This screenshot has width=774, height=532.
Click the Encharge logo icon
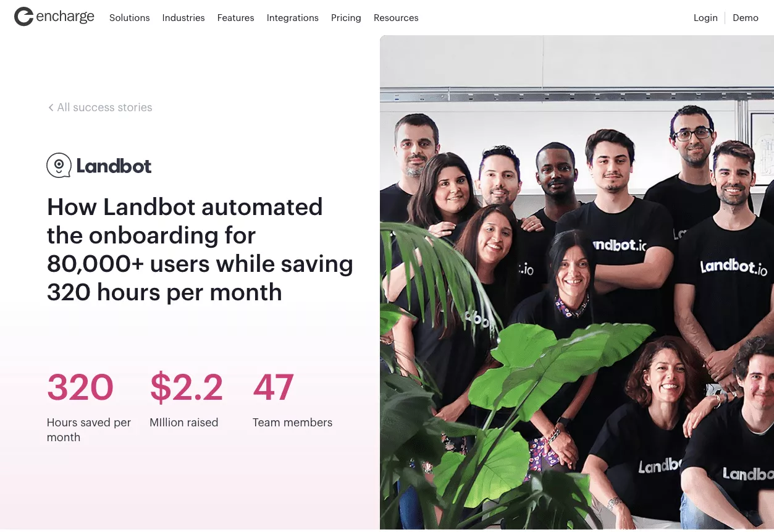click(x=23, y=17)
